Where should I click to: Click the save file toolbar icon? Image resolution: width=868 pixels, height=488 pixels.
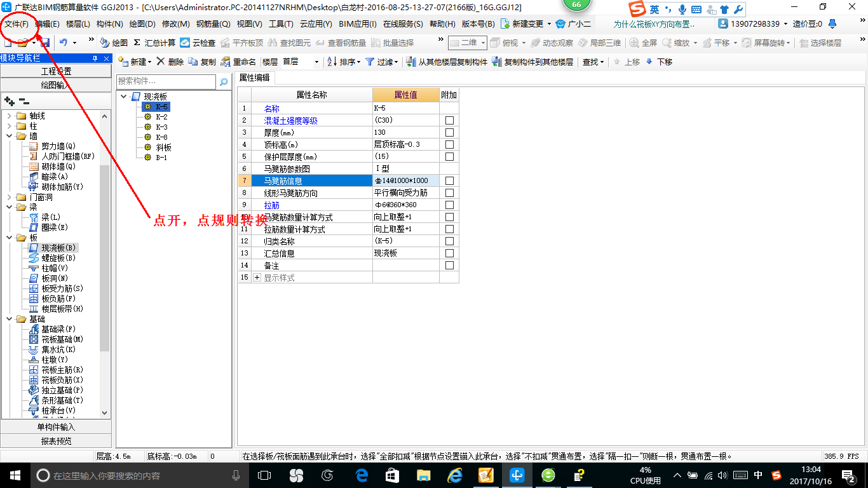click(44, 43)
